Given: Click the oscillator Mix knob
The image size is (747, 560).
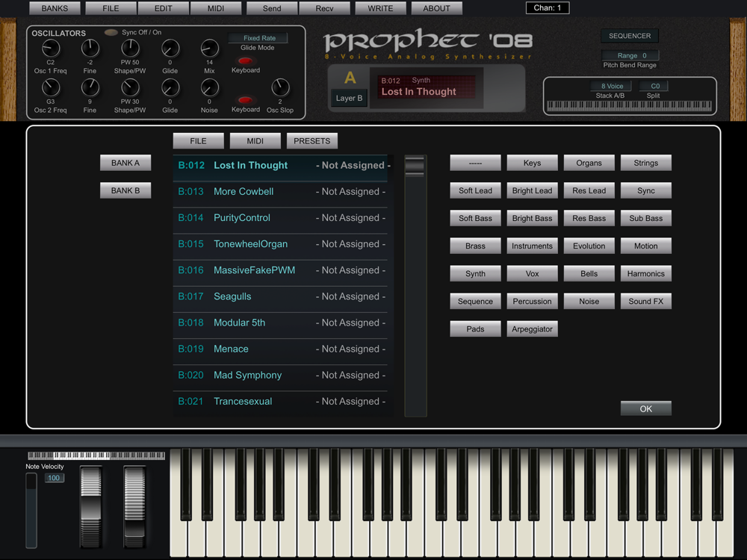Looking at the screenshot, I should coord(210,48).
